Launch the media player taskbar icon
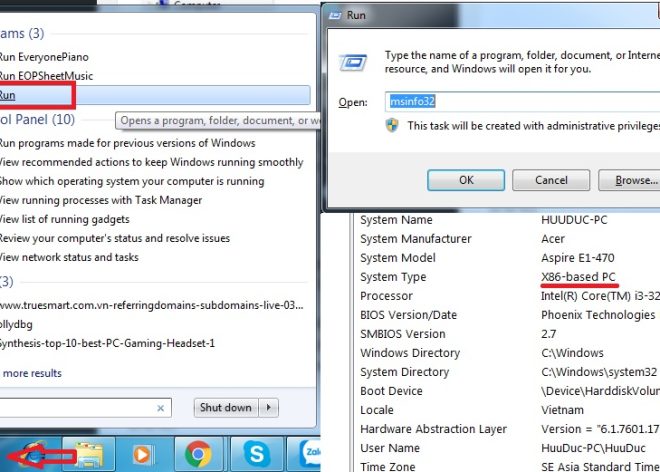The height and width of the screenshot is (472, 660). pyautogui.click(x=142, y=454)
